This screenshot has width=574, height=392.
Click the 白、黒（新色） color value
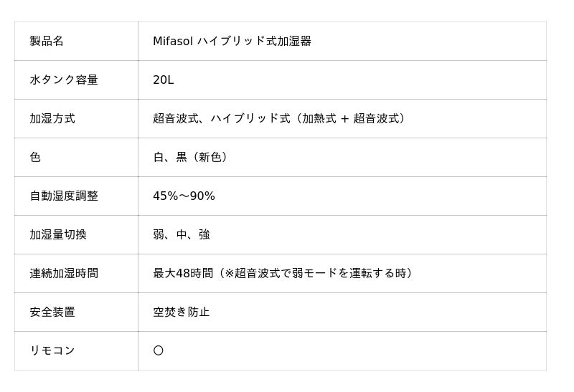tap(192, 158)
